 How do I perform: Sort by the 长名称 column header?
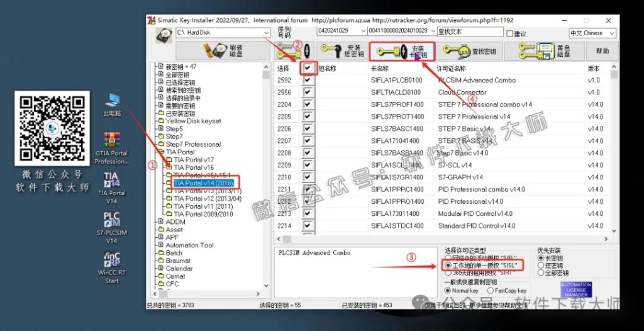pos(380,69)
